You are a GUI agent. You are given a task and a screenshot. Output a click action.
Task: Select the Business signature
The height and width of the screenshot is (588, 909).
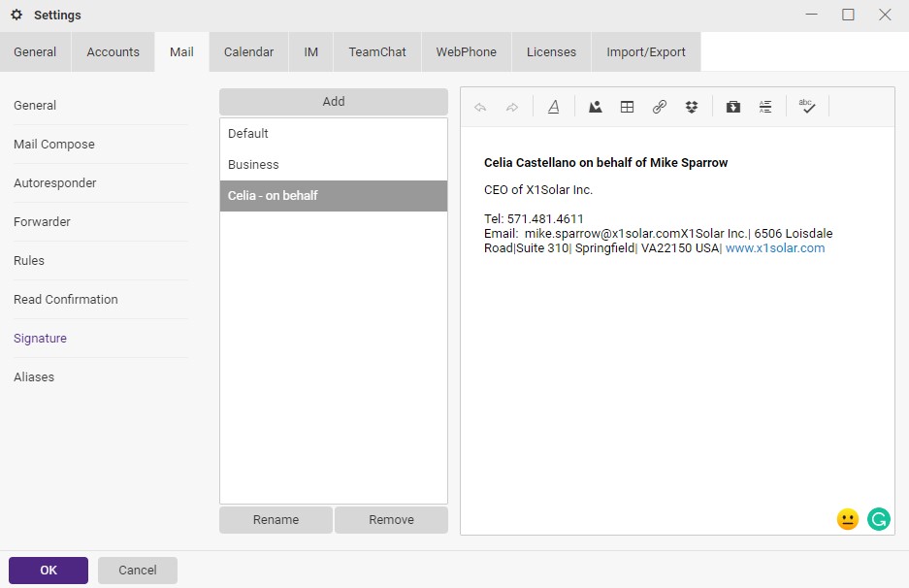253,165
